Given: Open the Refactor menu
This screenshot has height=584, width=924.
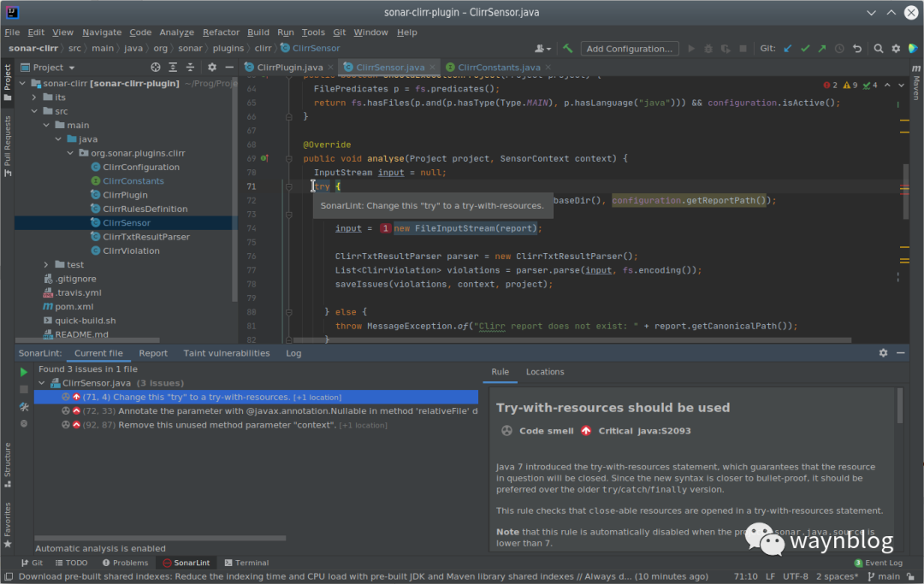Looking at the screenshot, I should pyautogui.click(x=221, y=32).
